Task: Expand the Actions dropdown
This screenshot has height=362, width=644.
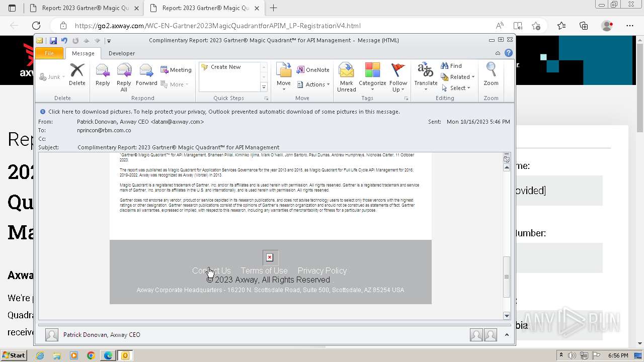Action: click(313, 84)
